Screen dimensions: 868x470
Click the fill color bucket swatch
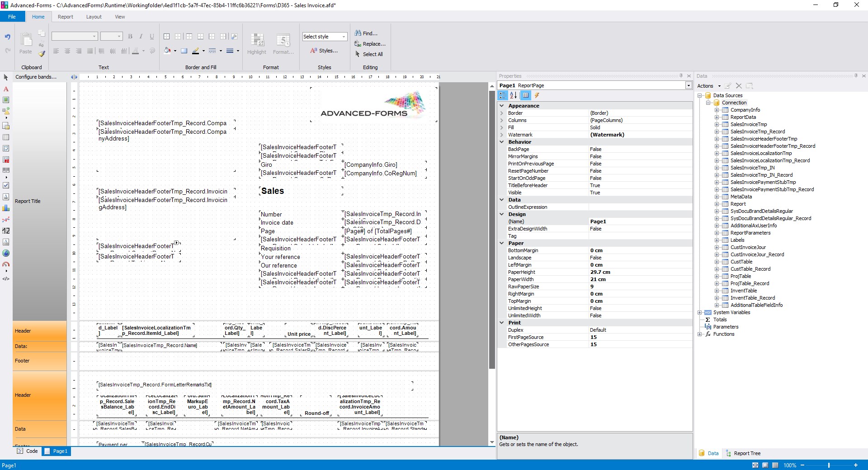click(x=167, y=51)
